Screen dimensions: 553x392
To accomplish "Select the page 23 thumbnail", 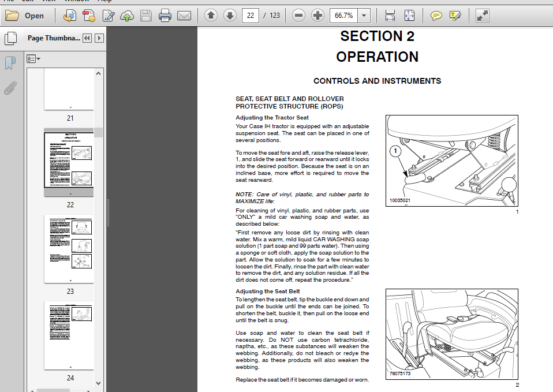I will click(x=69, y=249).
